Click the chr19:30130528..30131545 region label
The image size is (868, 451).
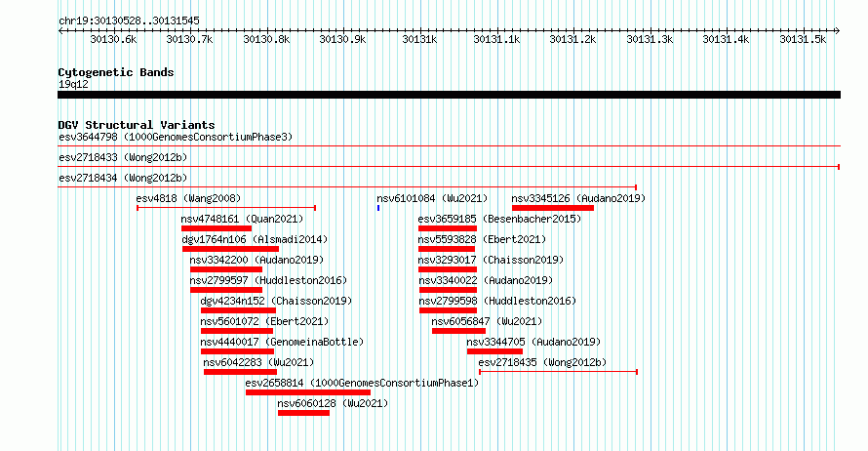[x=129, y=20]
